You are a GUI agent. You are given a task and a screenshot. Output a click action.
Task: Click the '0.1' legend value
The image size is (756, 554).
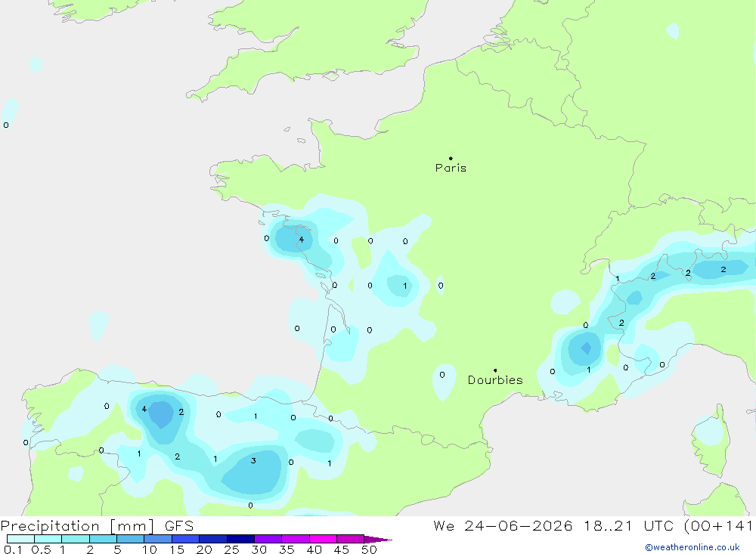(x=13, y=549)
